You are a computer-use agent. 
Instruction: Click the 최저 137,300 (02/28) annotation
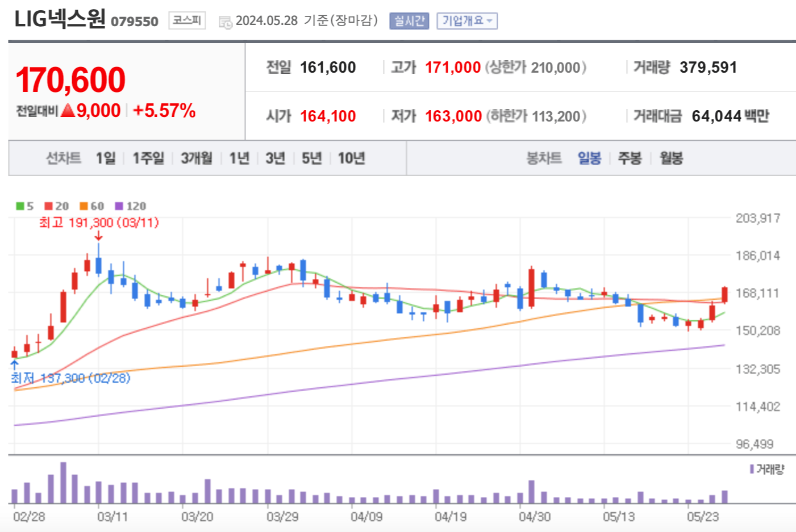70,378
